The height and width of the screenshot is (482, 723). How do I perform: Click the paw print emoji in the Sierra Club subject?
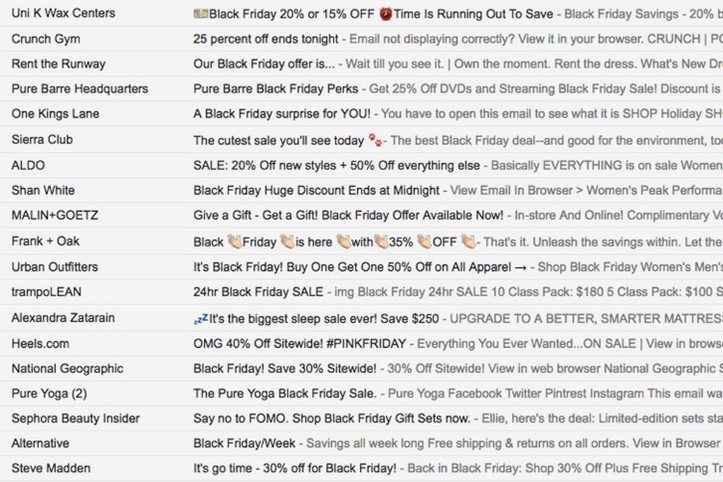[x=375, y=140]
